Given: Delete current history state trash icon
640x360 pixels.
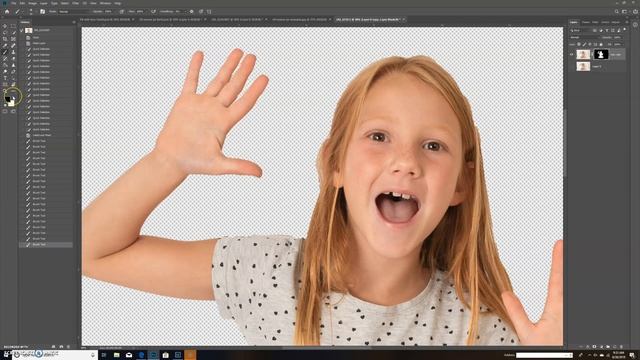Looking at the screenshot, I should coord(68,347).
